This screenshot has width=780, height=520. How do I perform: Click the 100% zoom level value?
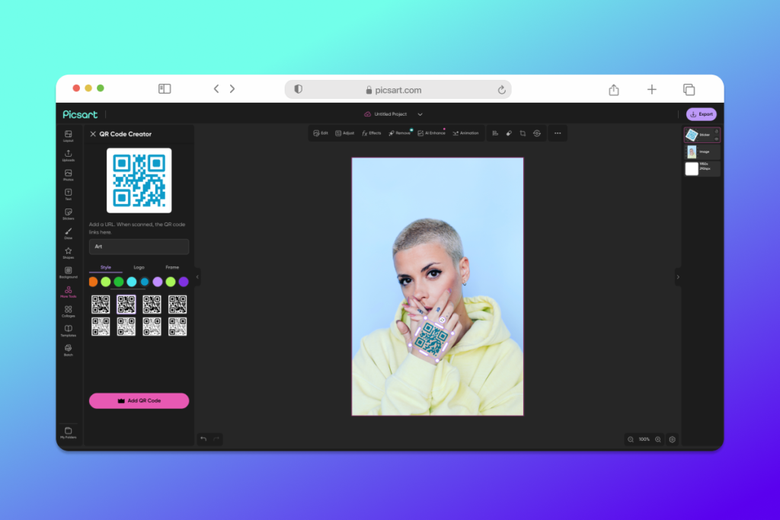[644, 439]
